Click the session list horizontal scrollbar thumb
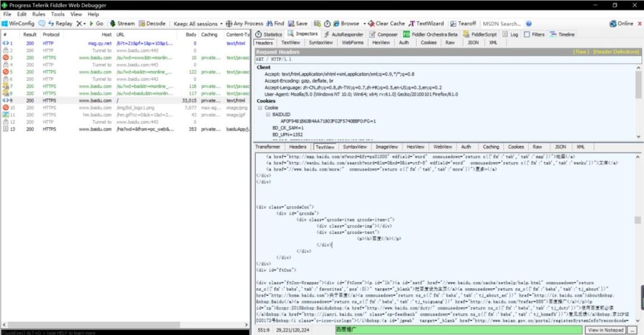Screen dimensions: 644x335 [x=94, y=325]
